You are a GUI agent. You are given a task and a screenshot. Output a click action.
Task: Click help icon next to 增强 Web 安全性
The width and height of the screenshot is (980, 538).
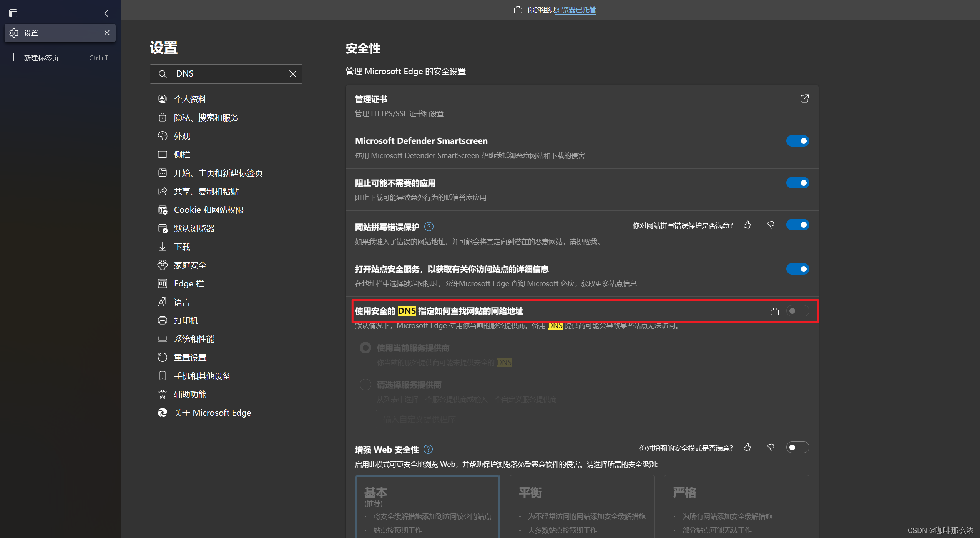(428, 449)
